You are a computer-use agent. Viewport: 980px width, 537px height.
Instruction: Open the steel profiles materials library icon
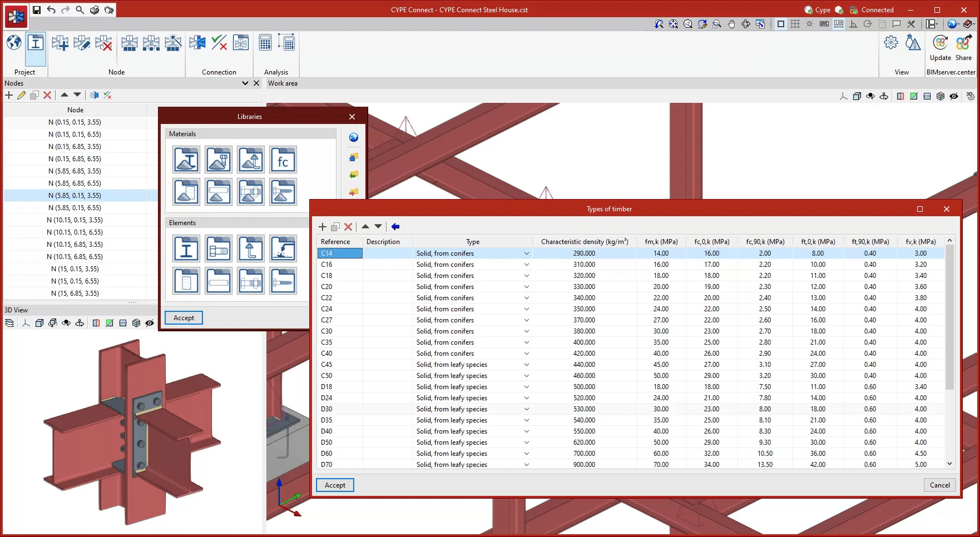click(186, 160)
